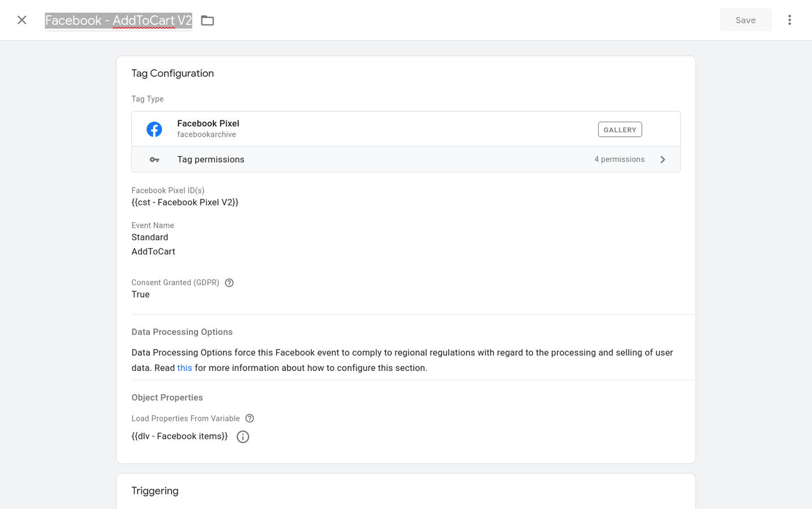
Task: Click the Object Properties heading
Action: (x=167, y=398)
